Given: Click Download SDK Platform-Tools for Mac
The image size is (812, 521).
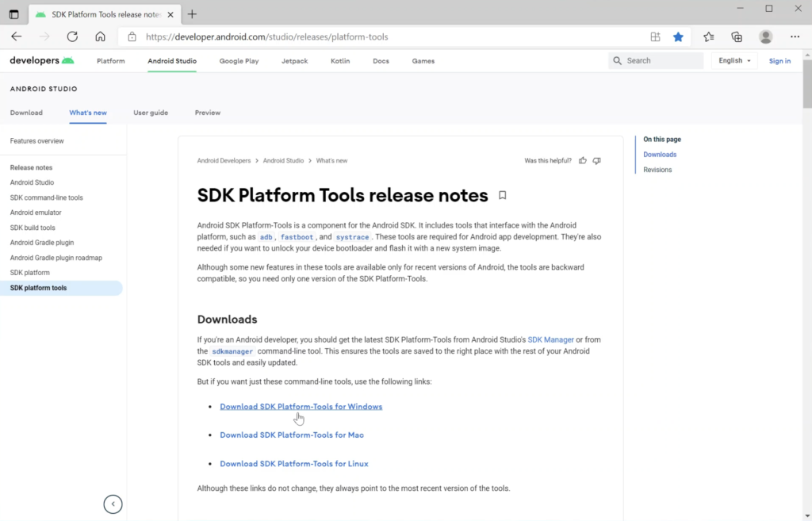Looking at the screenshot, I should click(x=292, y=435).
